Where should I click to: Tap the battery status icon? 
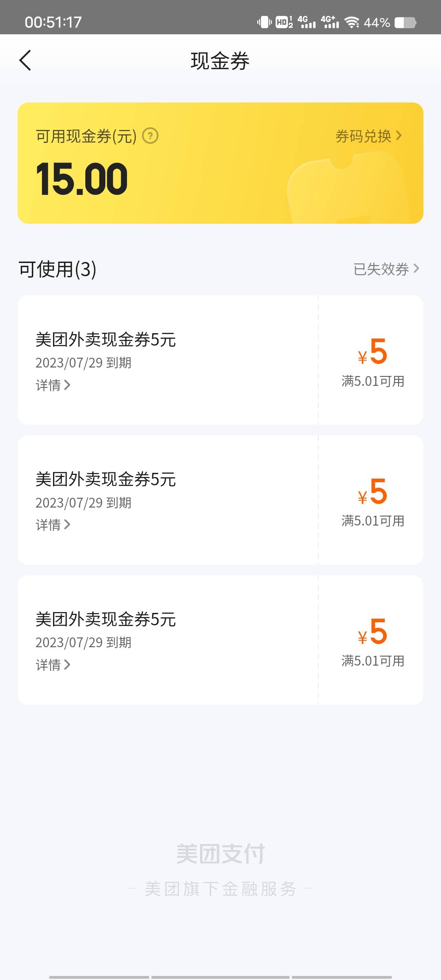point(405,22)
